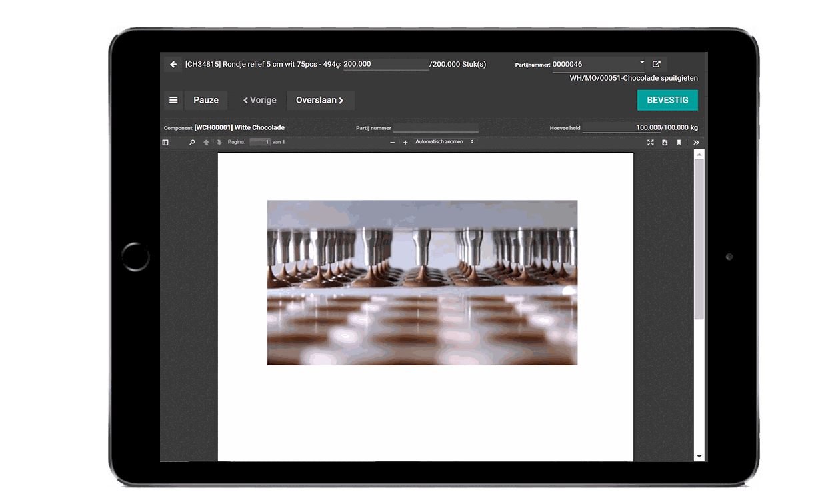The width and height of the screenshot is (840, 504).
Task: Click the scrollbar down arrow
Action: (699, 457)
